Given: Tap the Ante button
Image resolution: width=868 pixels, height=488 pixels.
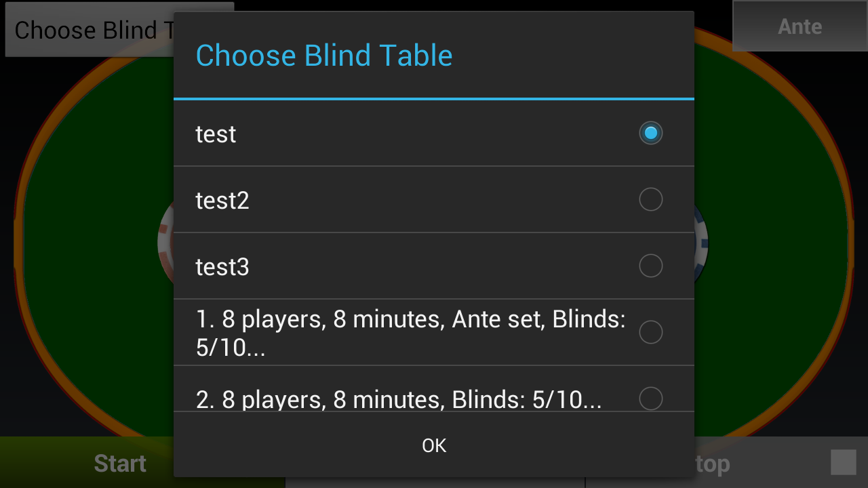Looking at the screenshot, I should [x=800, y=26].
